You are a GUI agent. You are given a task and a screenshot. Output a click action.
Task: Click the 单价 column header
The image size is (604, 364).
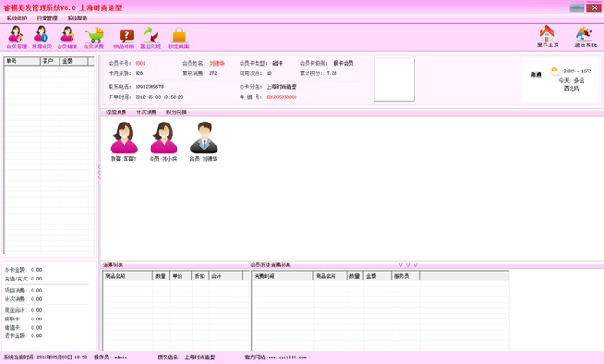coord(181,276)
